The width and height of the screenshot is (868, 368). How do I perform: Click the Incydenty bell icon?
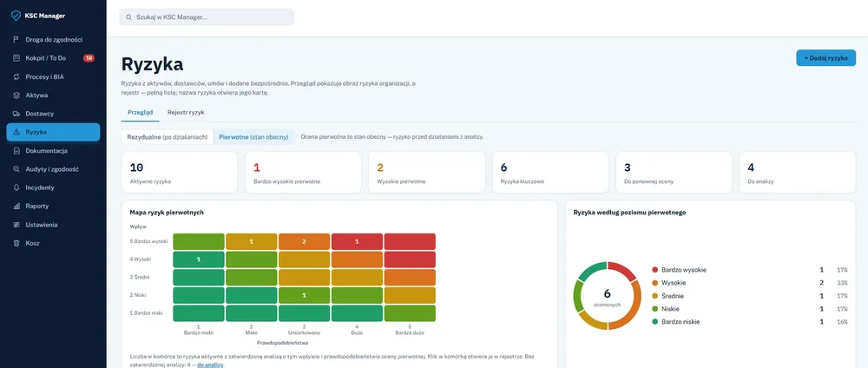tap(16, 187)
